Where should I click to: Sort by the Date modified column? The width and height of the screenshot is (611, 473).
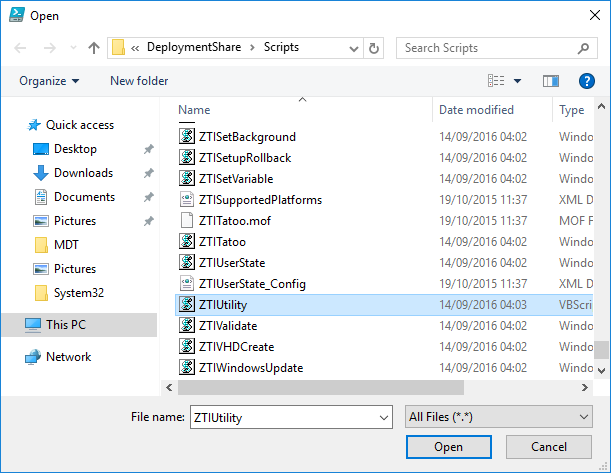click(x=476, y=110)
